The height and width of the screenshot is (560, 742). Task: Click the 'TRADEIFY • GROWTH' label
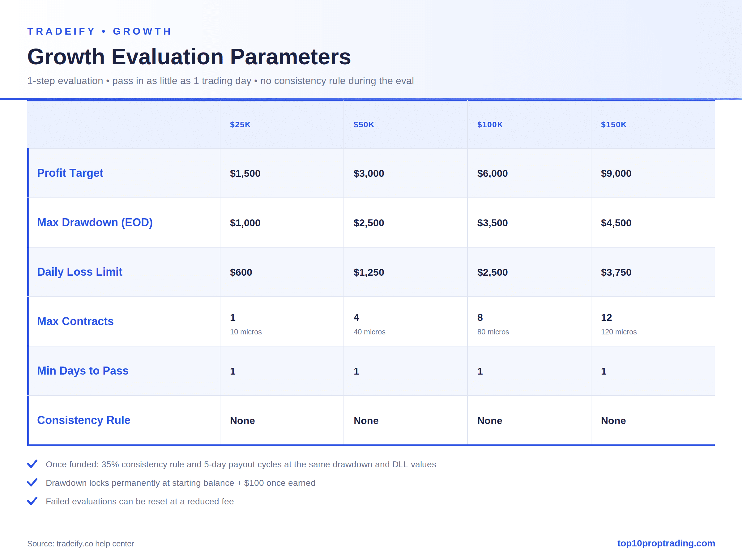pyautogui.click(x=99, y=31)
